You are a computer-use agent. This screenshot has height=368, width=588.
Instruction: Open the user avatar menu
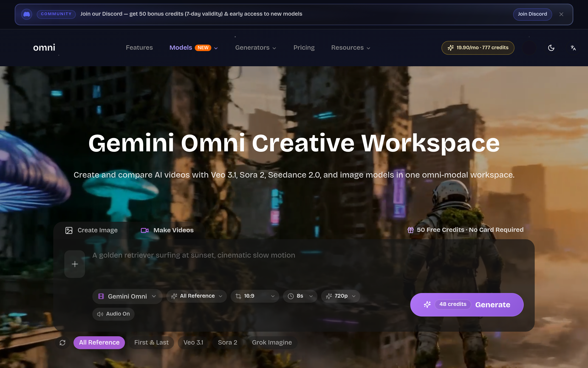coord(529,48)
